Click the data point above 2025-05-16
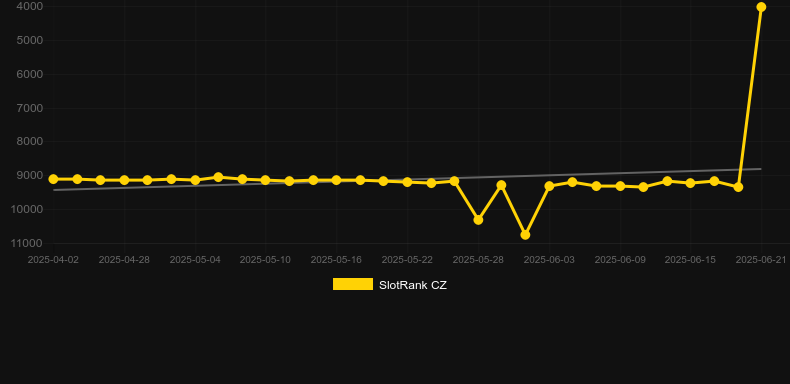 point(337,180)
